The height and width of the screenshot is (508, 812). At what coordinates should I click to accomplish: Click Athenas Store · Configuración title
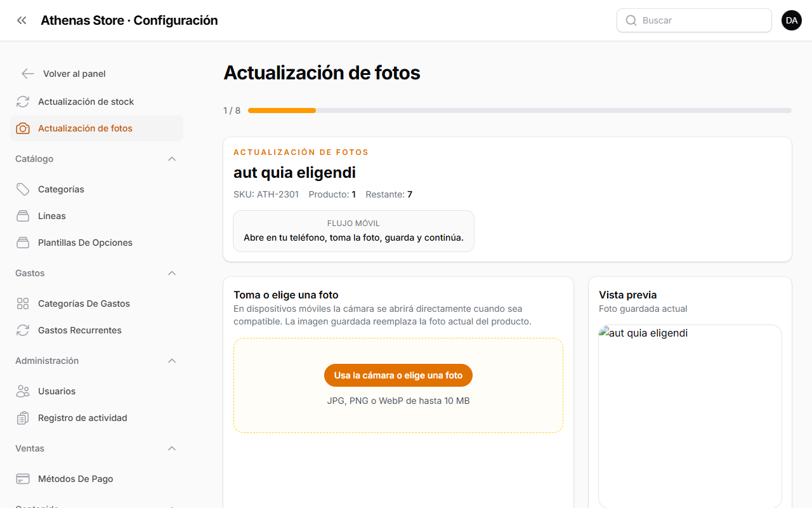pos(129,20)
